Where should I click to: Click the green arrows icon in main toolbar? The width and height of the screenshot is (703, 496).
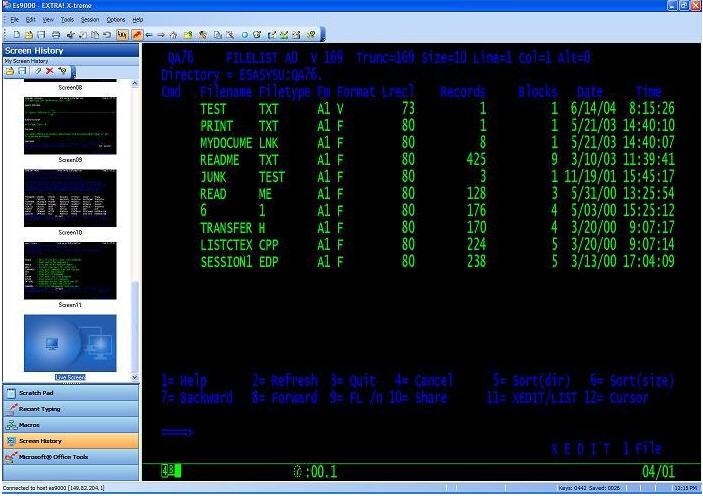[x=284, y=35]
